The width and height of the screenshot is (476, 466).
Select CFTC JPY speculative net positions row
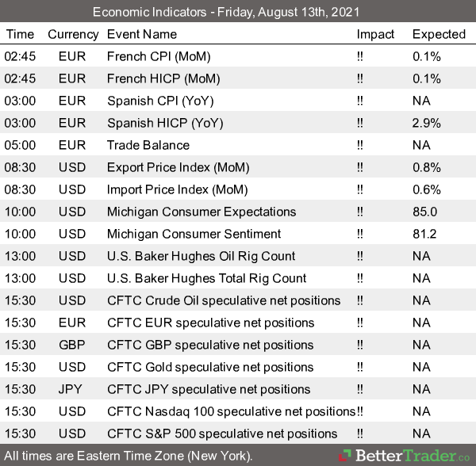pos(209,389)
